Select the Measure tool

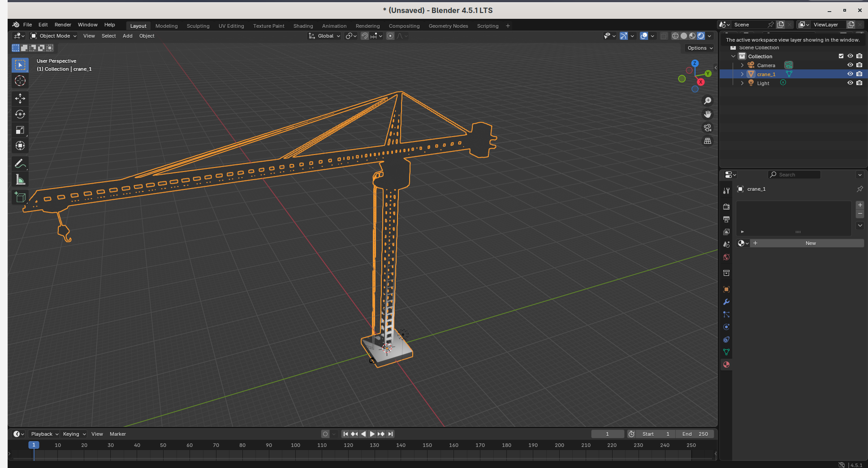[x=20, y=180]
